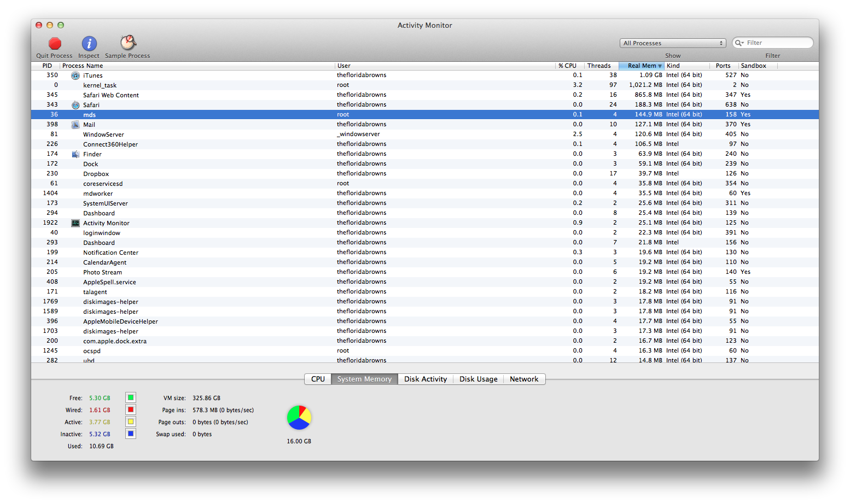The width and height of the screenshot is (850, 504).
Task: Select the Finder face icon in row 174
Action: (x=75, y=154)
